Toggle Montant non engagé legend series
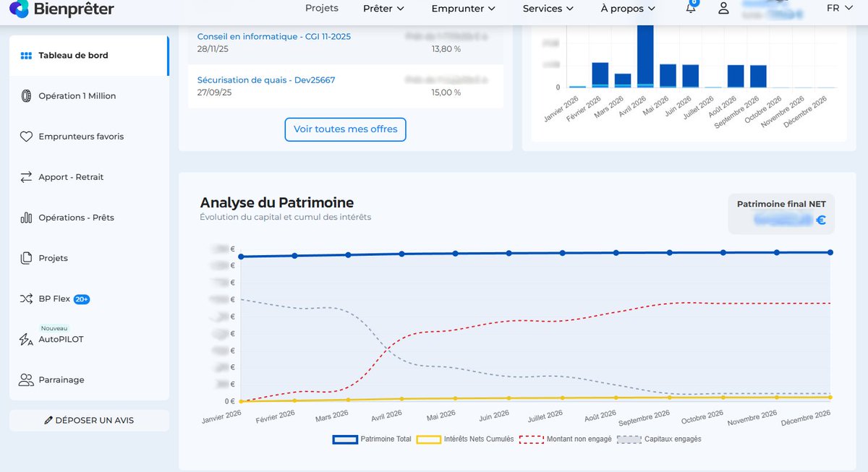 566,439
